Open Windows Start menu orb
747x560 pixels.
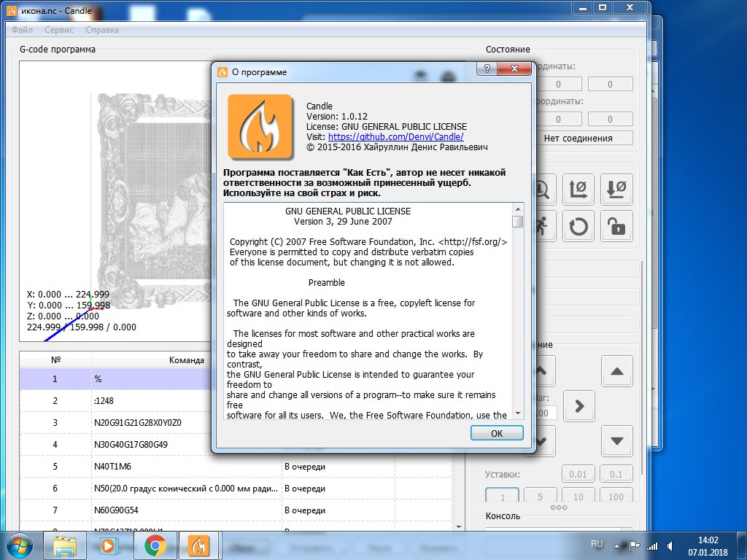point(20,545)
